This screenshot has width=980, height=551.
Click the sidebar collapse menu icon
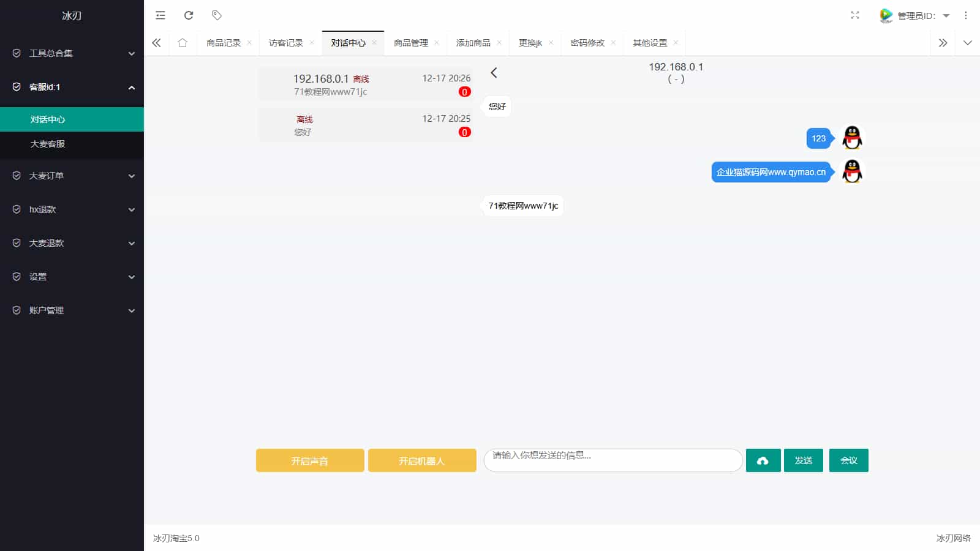coord(160,15)
